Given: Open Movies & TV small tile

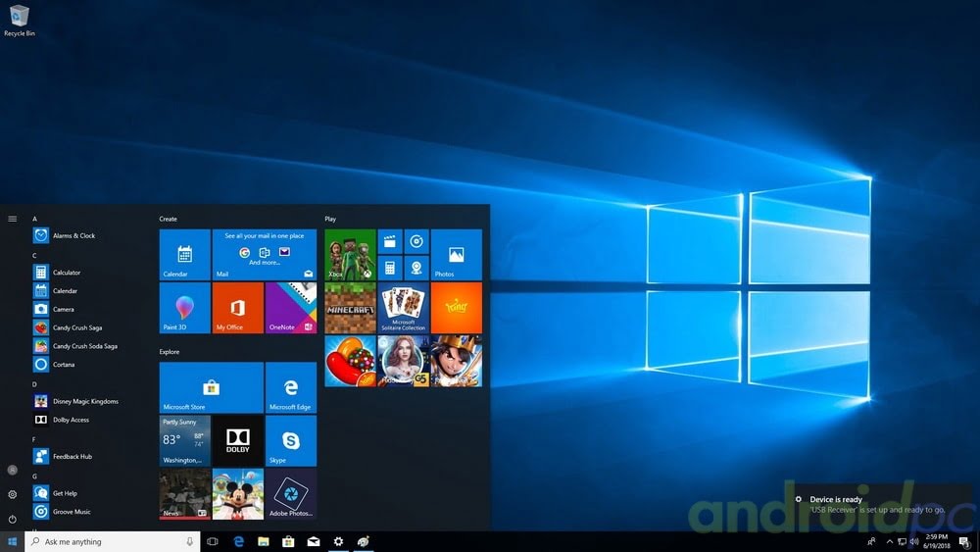Looking at the screenshot, I should point(390,241).
